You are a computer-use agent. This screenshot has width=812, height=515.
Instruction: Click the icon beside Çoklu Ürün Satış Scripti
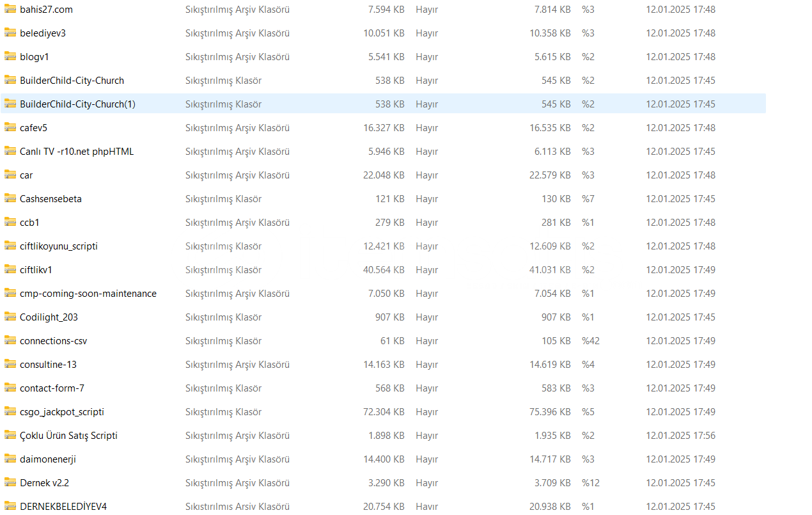(x=10, y=435)
